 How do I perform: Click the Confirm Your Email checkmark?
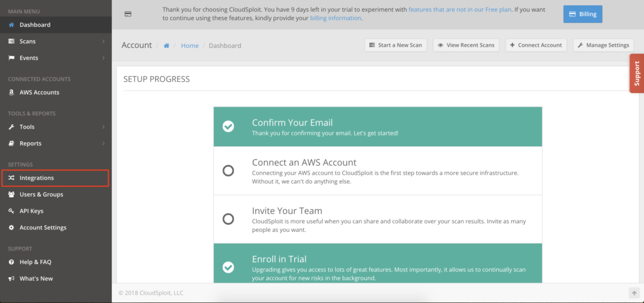click(x=228, y=127)
